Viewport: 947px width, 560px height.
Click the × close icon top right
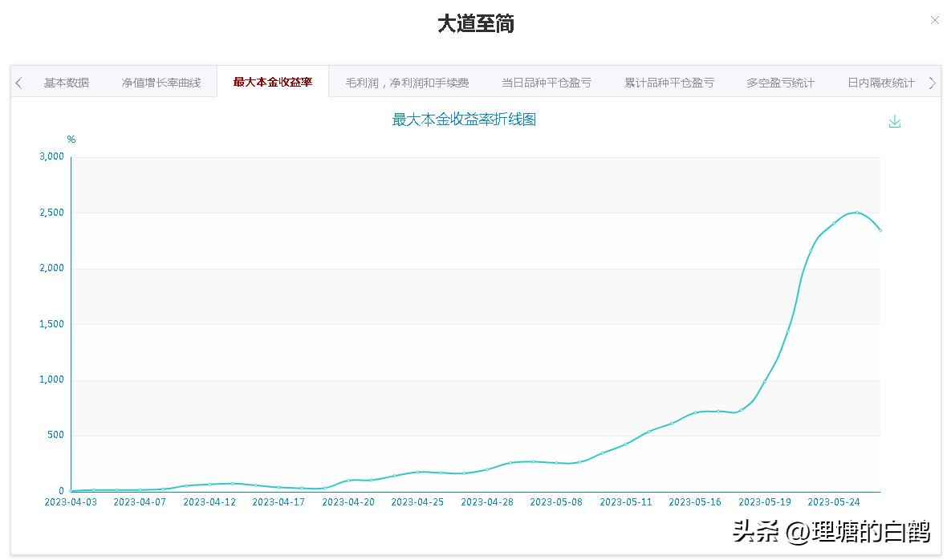click(935, 19)
